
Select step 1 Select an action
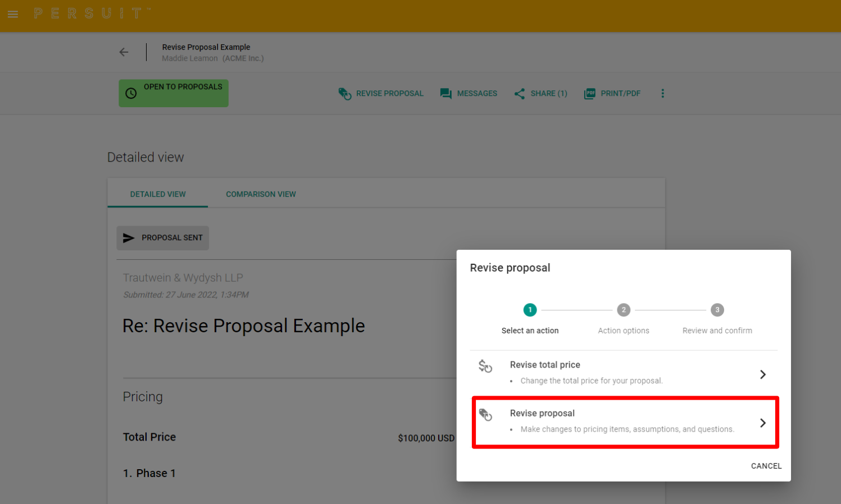(x=530, y=310)
